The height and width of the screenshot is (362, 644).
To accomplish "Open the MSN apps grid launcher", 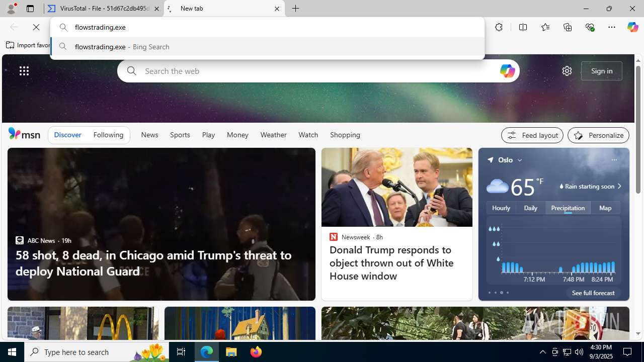I will tap(24, 71).
